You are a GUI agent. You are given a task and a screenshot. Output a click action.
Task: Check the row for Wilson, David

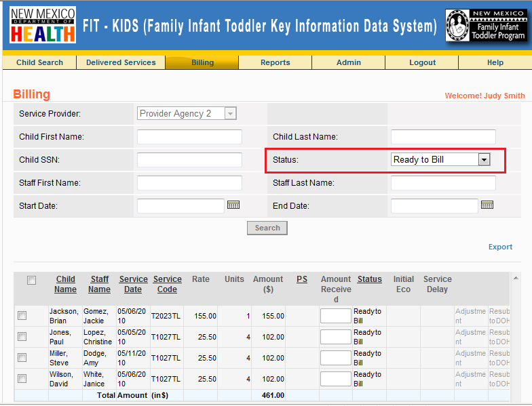22,378
